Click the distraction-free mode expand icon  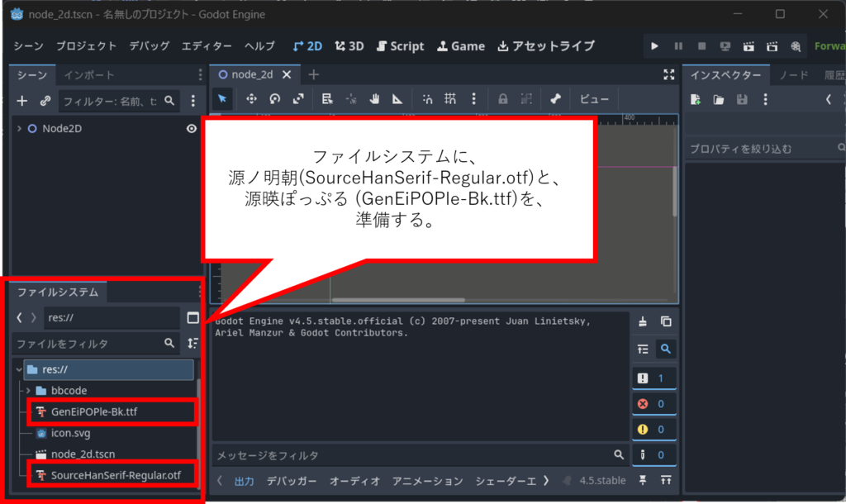(x=669, y=74)
